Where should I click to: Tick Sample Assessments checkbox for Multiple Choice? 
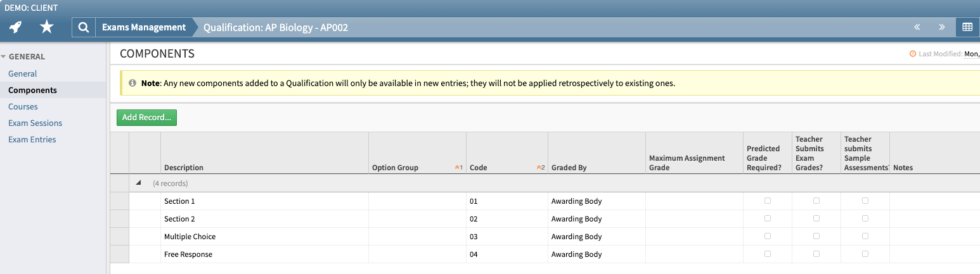tap(865, 236)
